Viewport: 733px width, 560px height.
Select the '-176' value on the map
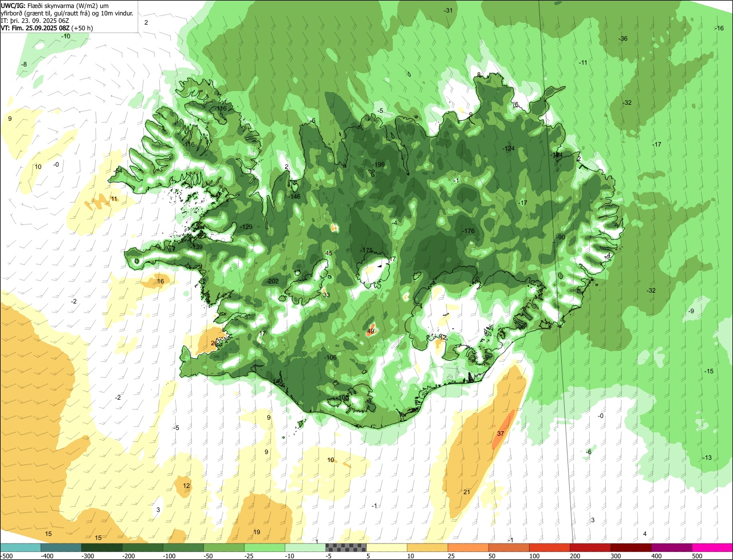tap(468, 231)
